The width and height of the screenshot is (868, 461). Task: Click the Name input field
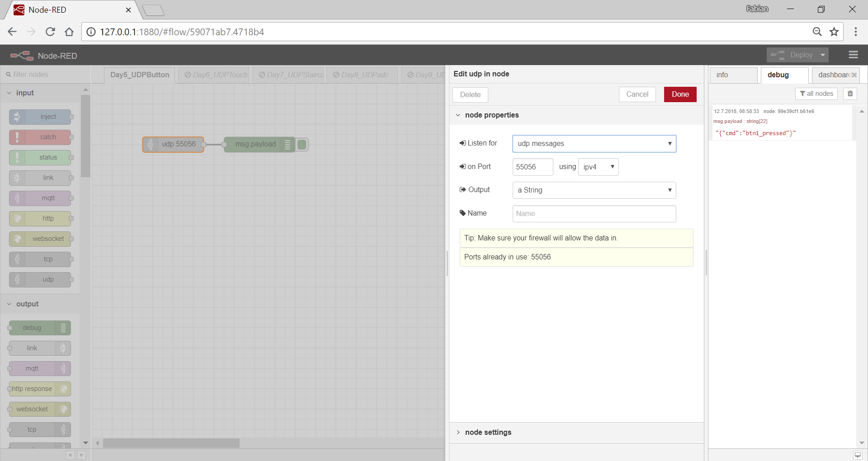click(594, 214)
